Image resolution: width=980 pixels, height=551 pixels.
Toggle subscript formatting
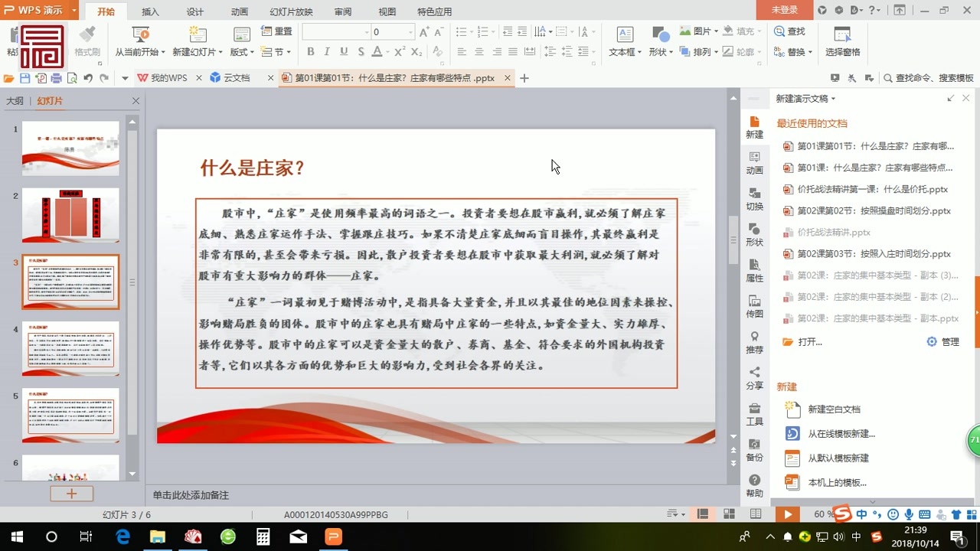(416, 52)
